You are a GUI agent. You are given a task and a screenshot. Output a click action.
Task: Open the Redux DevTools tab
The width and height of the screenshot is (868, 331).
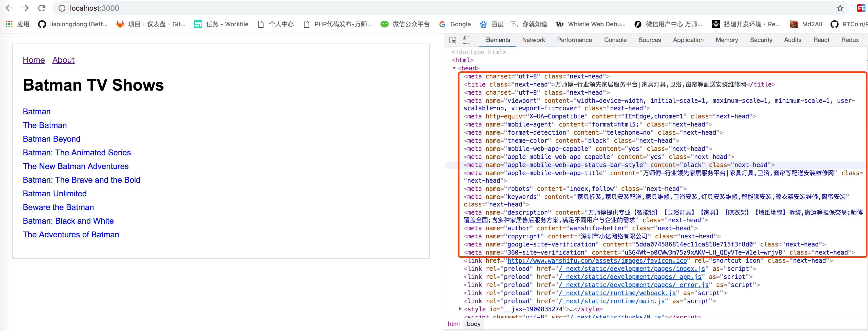click(850, 40)
